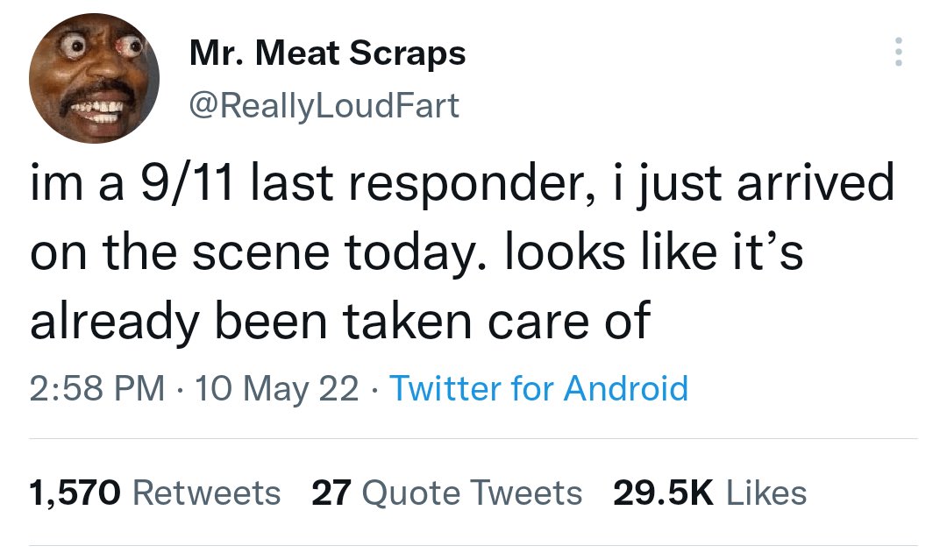Click the tweet line "already been taken care of"

(x=340, y=321)
